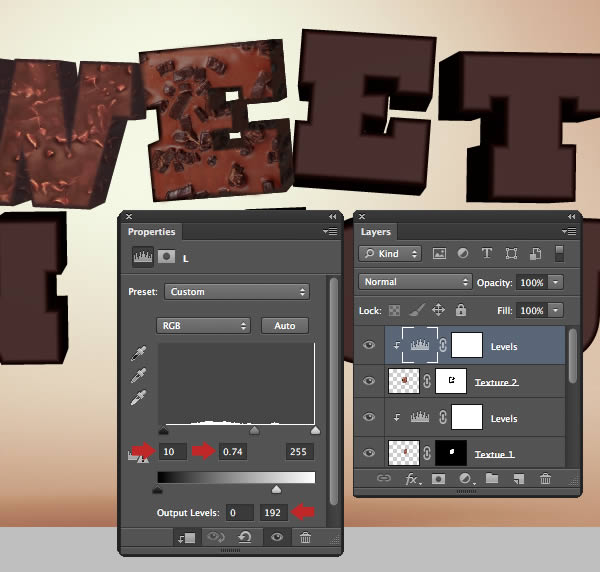Viewport: 600px width, 572px height.
Task: Select the Texture 2 layer thumbnail
Action: 404,381
